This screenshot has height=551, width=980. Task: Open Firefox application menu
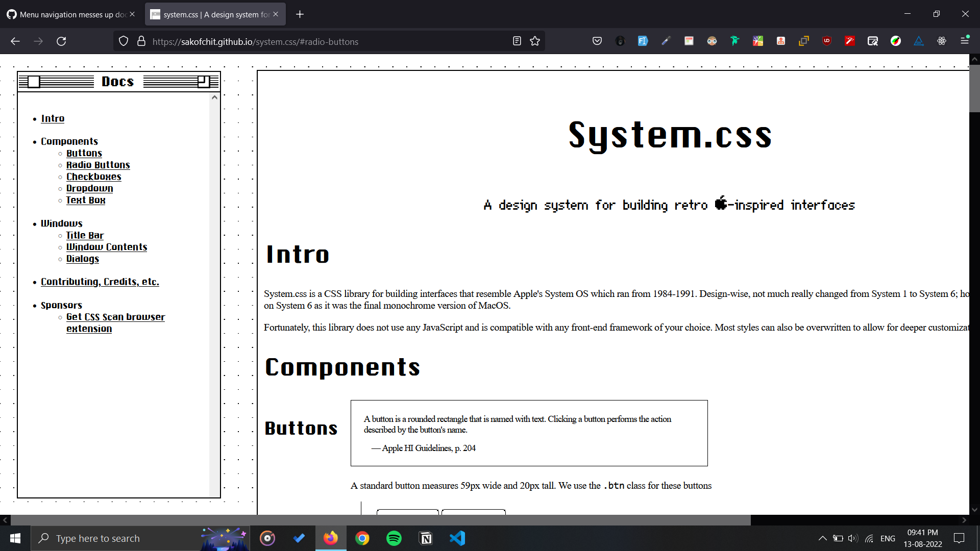[965, 40]
